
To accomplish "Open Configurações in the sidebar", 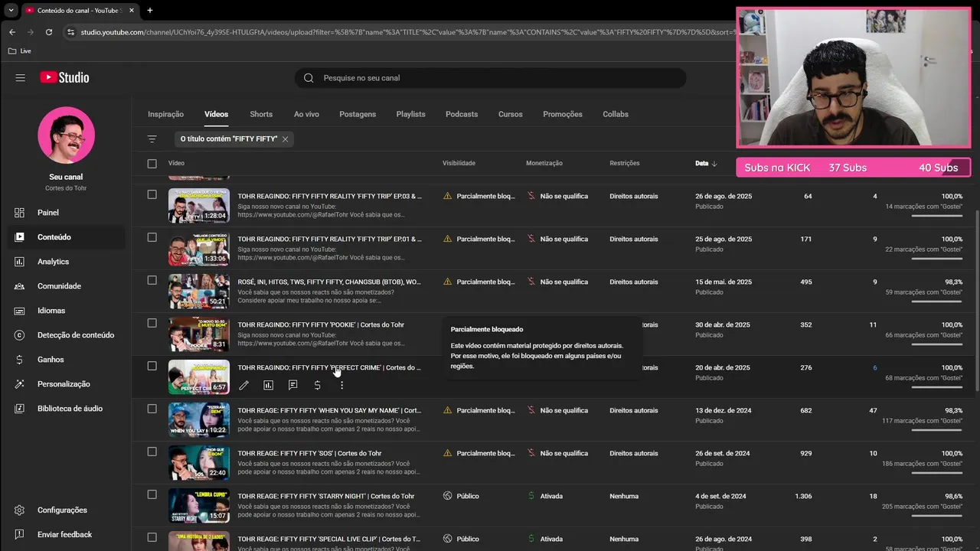I will point(62,510).
